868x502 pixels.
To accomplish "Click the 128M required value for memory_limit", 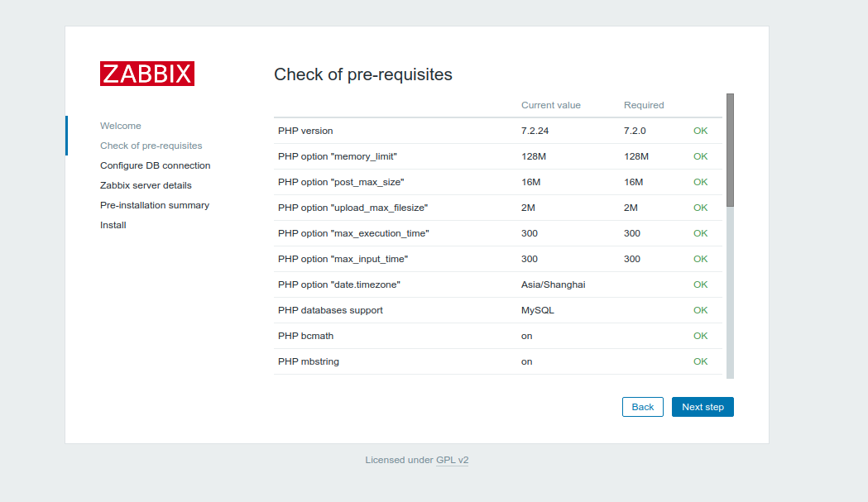I will 636,156.
